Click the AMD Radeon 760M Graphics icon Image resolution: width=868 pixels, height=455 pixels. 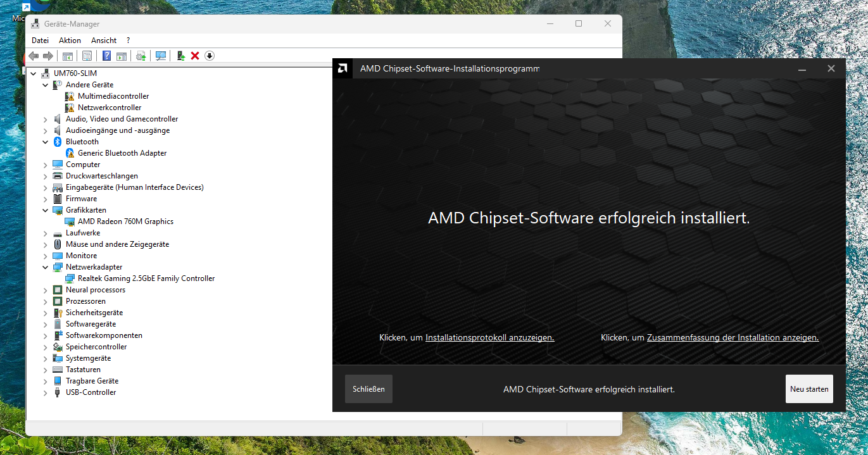(70, 221)
